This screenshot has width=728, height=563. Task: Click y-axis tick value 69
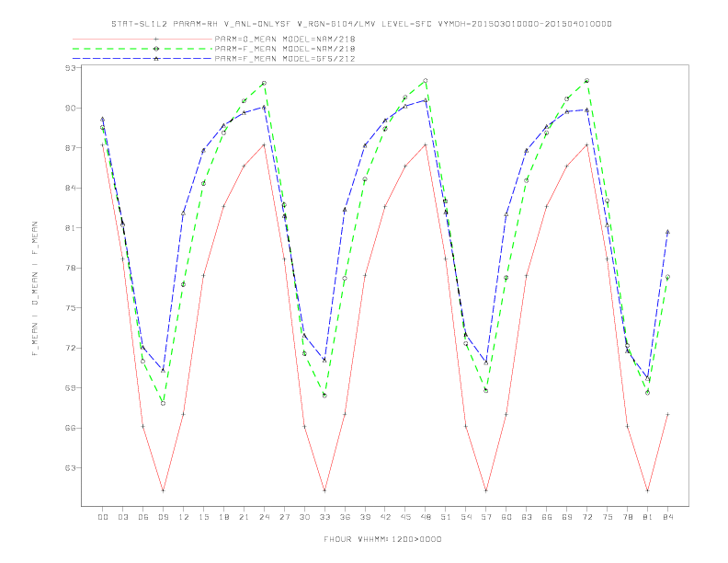pyautogui.click(x=70, y=388)
